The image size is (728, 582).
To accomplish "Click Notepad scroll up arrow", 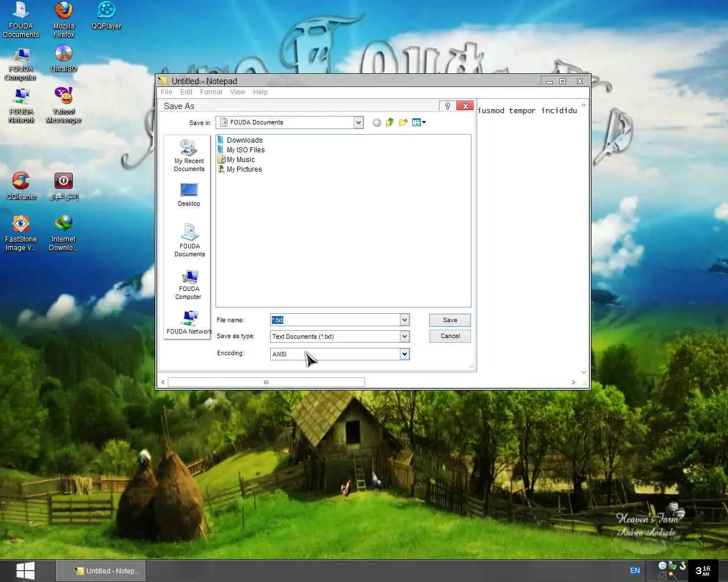I will point(584,106).
